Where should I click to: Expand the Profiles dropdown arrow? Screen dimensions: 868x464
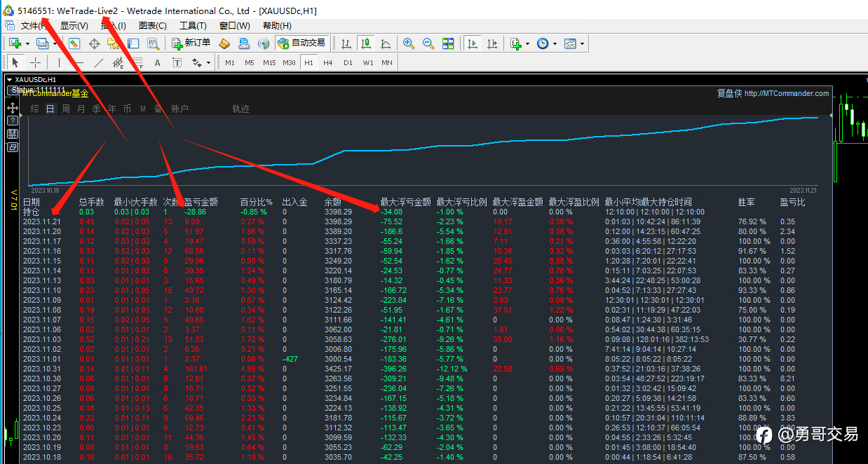coord(56,43)
